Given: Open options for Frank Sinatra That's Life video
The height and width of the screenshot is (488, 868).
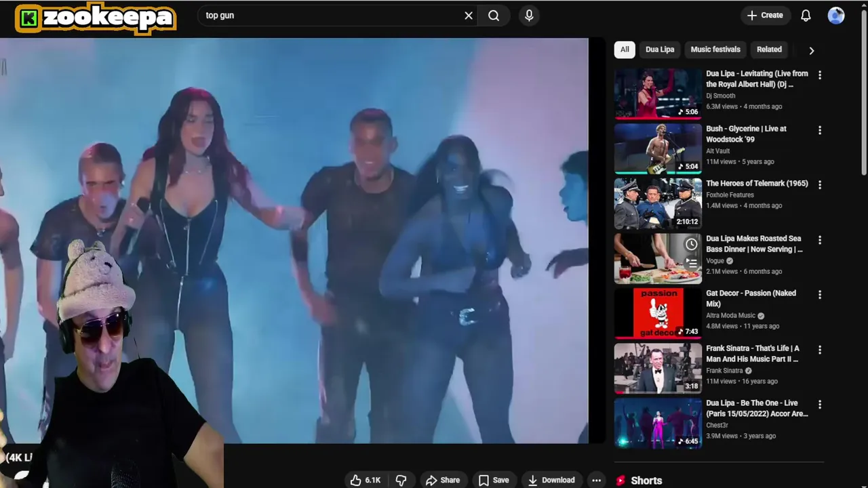Looking at the screenshot, I should coord(820,350).
